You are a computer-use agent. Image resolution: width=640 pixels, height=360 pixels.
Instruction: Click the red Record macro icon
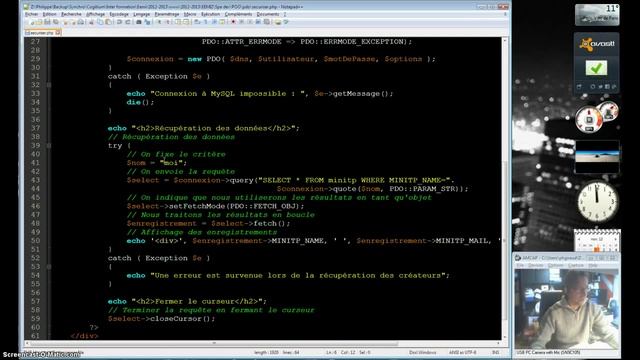[233, 22]
